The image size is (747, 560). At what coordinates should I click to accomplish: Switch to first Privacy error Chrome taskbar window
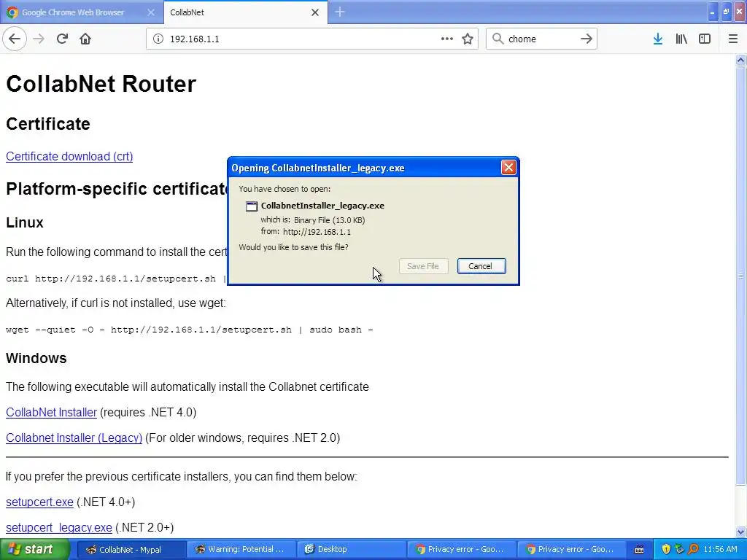(462, 550)
